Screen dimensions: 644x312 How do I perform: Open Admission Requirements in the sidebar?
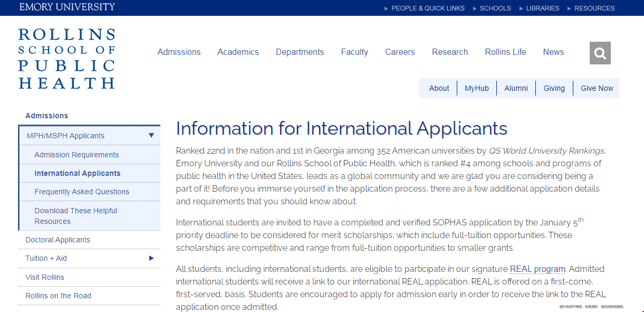(76, 155)
